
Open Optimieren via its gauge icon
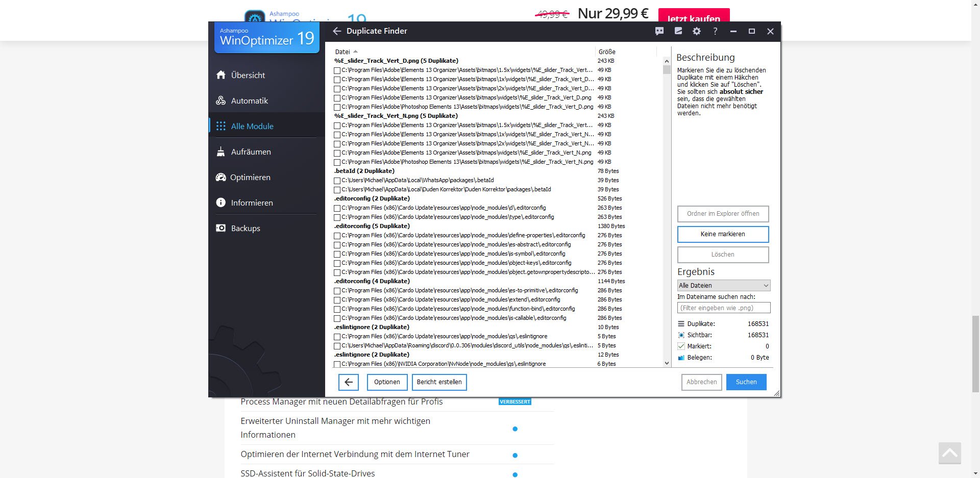[x=220, y=177]
